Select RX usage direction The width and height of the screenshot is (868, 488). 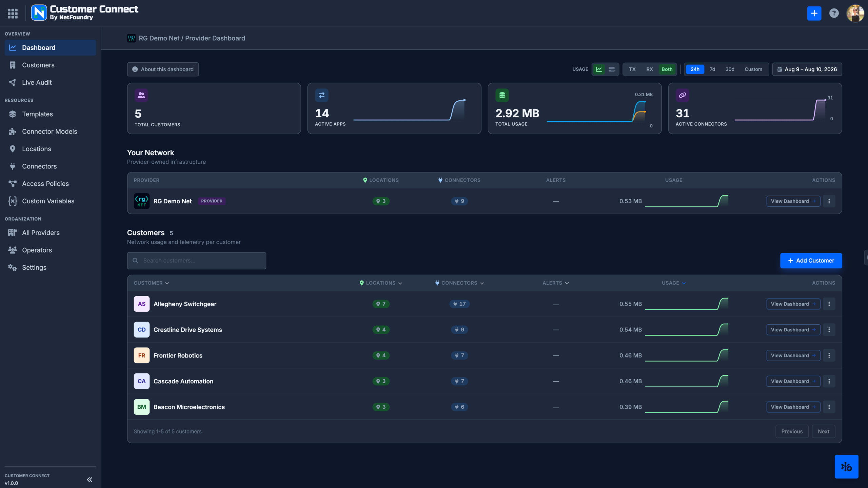(x=649, y=69)
